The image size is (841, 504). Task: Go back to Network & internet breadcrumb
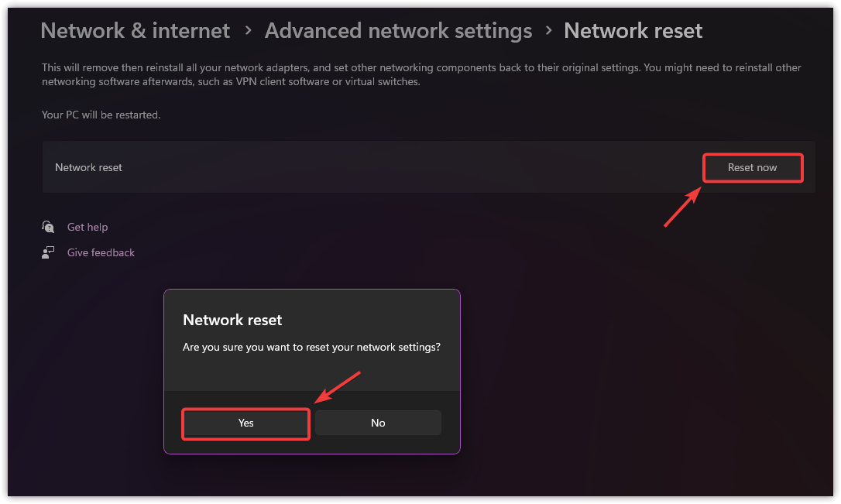[x=135, y=31]
